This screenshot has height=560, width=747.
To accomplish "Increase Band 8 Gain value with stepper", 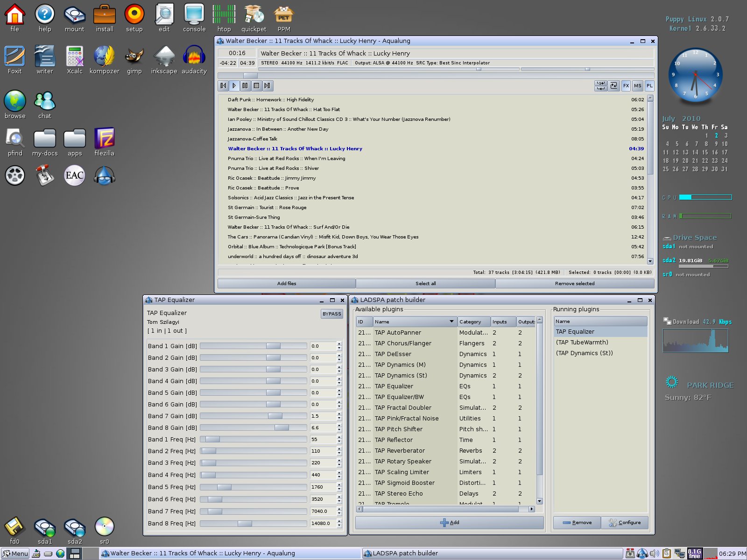I will point(339,425).
